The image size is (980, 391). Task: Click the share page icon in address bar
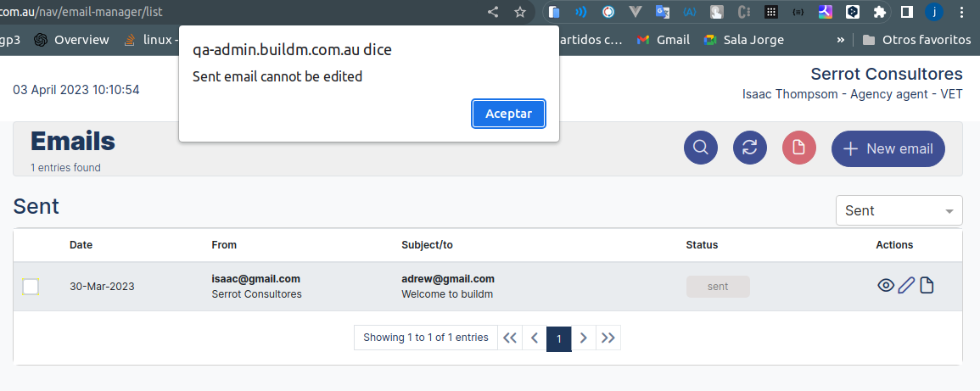click(493, 12)
